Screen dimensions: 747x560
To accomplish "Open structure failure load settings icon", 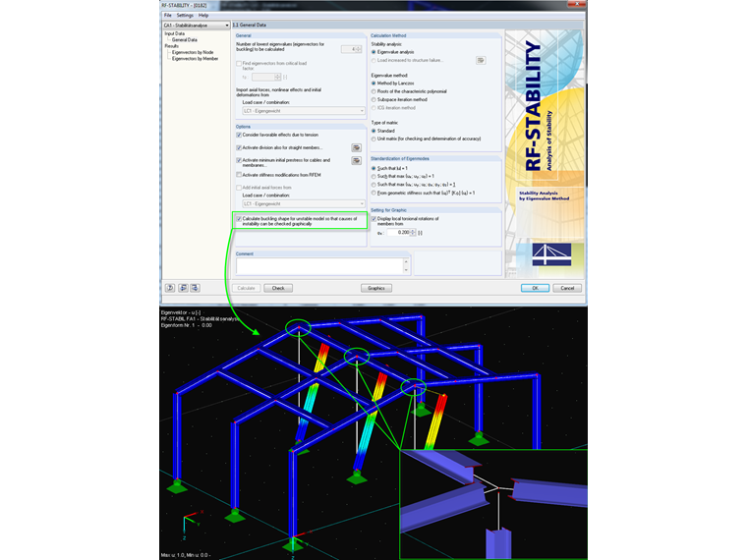I will pyautogui.click(x=481, y=61).
